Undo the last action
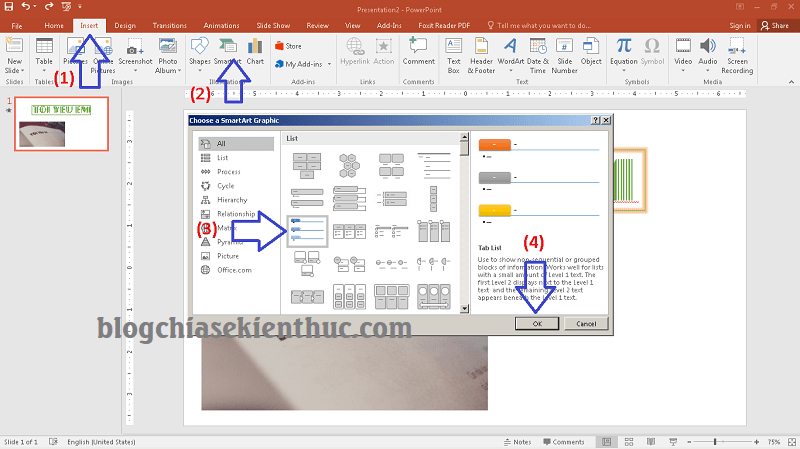 pyautogui.click(x=25, y=7)
